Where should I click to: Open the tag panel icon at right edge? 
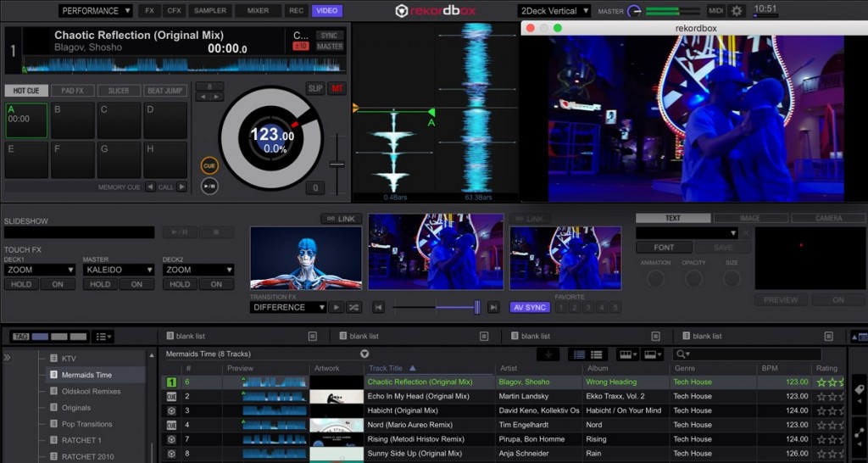860,390
